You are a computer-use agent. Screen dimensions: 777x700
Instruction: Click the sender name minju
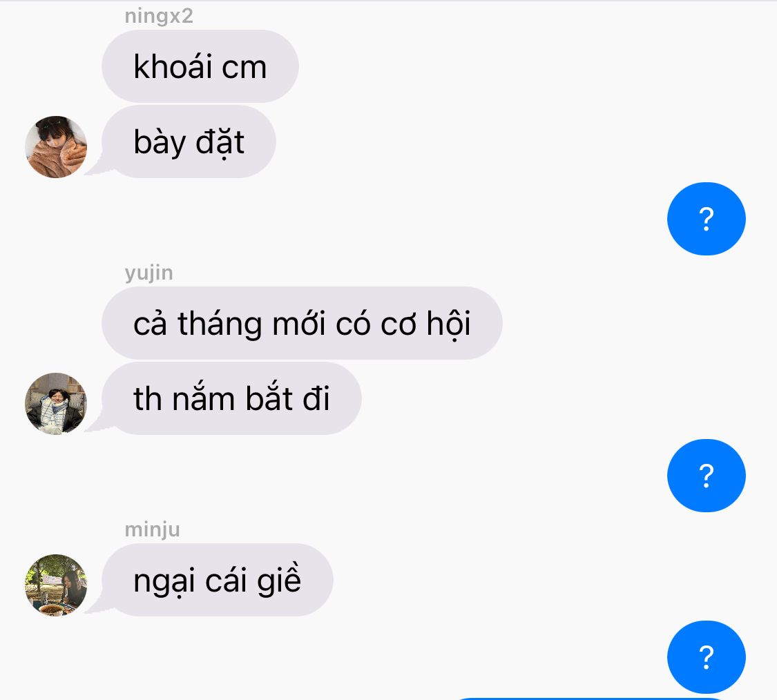pyautogui.click(x=152, y=529)
